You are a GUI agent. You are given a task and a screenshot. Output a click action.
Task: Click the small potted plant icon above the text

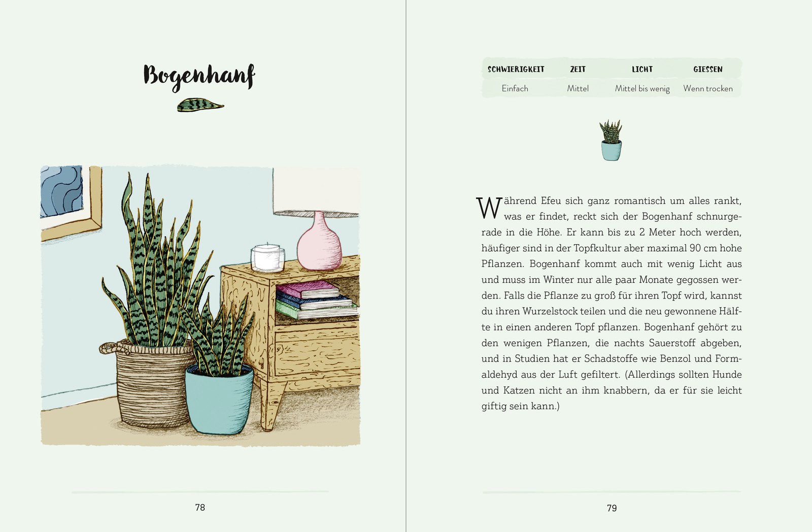point(611,141)
